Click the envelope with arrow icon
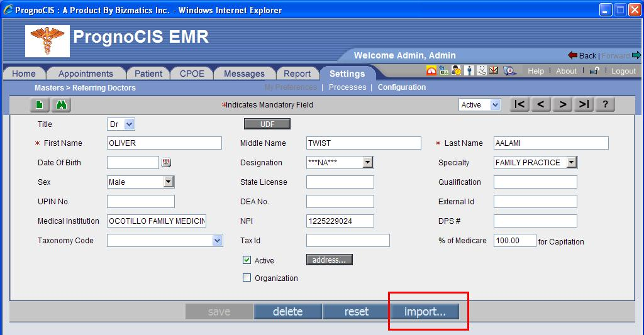 click(x=494, y=70)
